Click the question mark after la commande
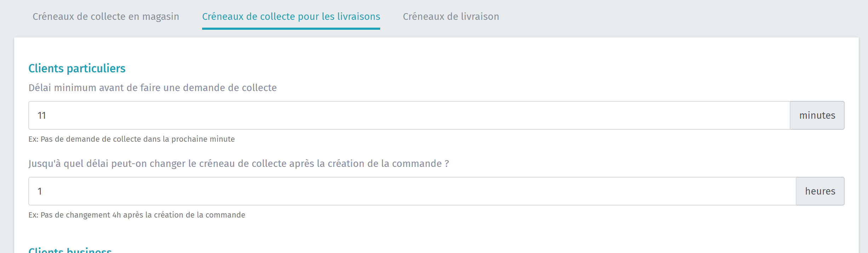The height and width of the screenshot is (253, 868). pyautogui.click(x=447, y=164)
